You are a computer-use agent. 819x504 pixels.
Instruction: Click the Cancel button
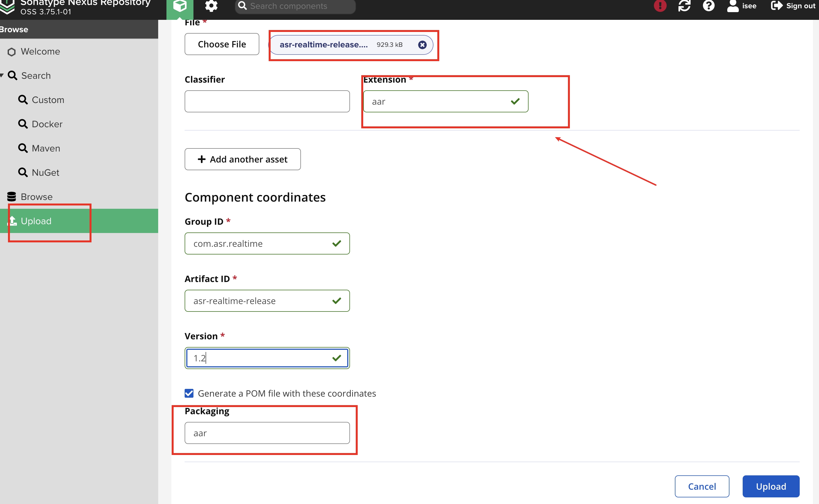[x=702, y=486]
